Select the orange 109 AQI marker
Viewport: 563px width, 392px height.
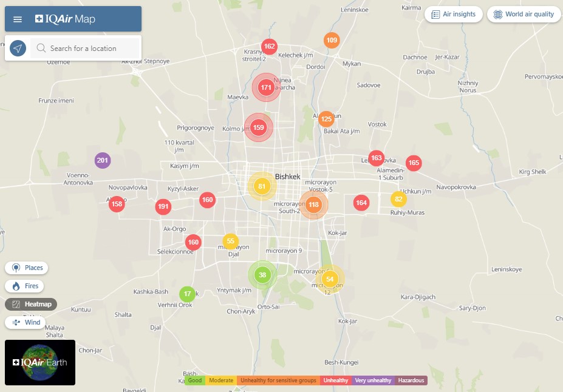click(x=332, y=41)
